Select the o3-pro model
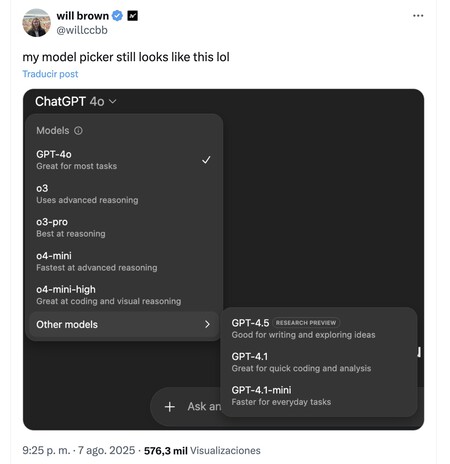 [x=123, y=228]
